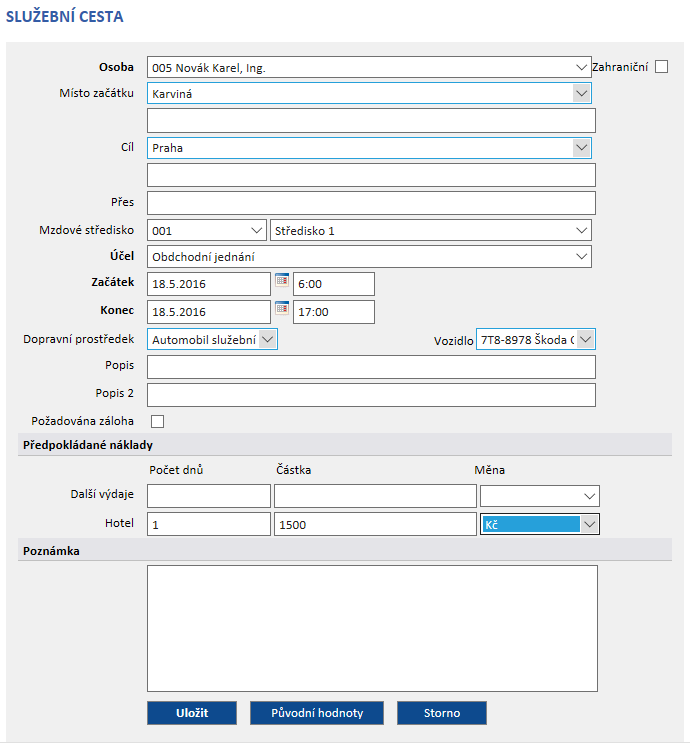Focus the empty field below Cíl
The width and height of the screenshot is (690, 749).
[371, 175]
